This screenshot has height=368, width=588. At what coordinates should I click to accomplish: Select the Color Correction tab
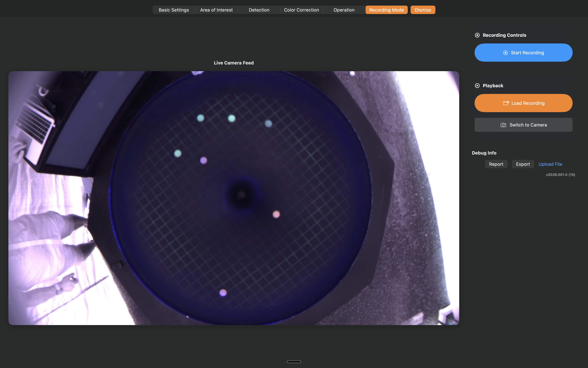click(x=301, y=10)
